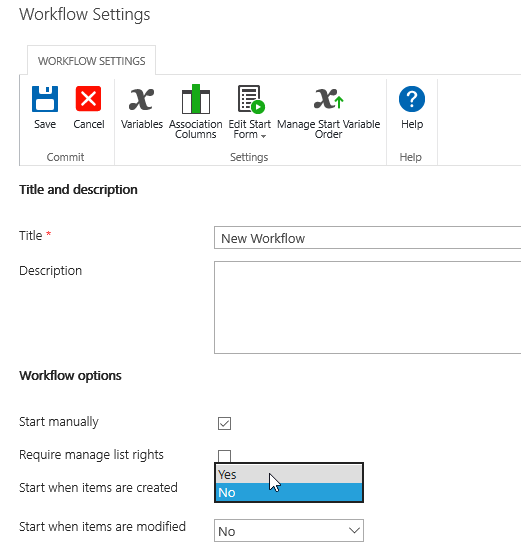Click the red Cancel icon
The width and height of the screenshot is (521, 550).
88,99
